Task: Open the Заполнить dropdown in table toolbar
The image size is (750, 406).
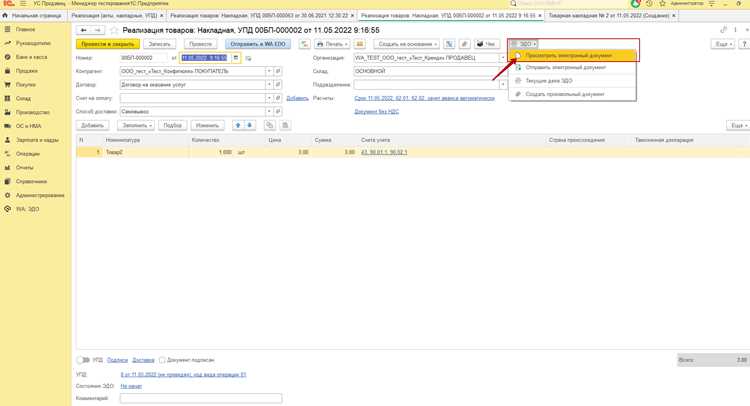Action: pos(136,125)
